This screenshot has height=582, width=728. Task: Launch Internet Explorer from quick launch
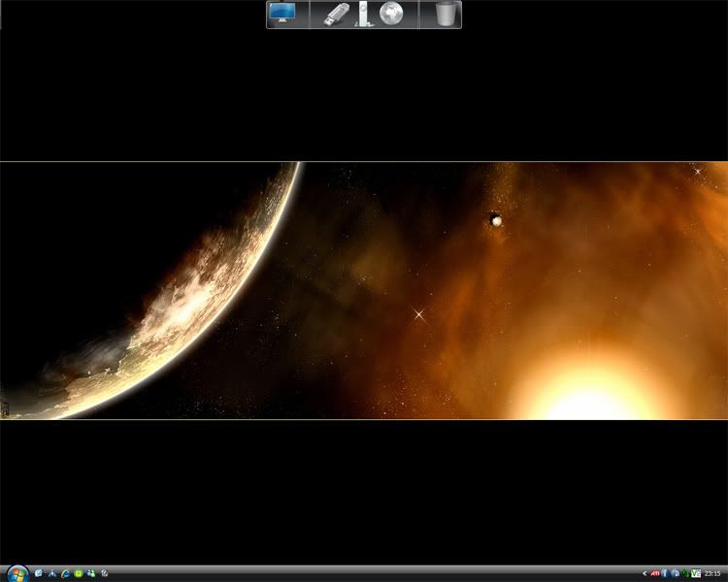point(65,573)
